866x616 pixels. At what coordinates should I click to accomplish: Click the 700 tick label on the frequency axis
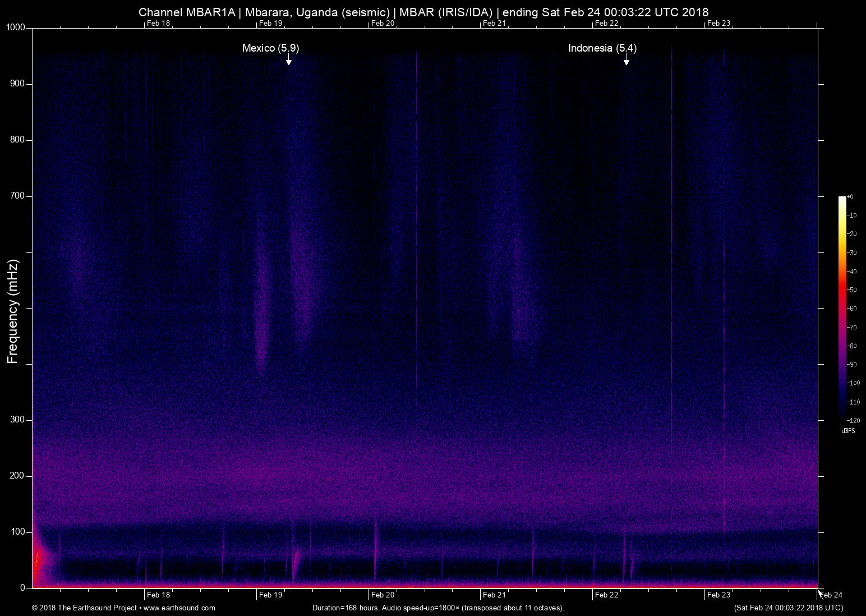point(18,196)
